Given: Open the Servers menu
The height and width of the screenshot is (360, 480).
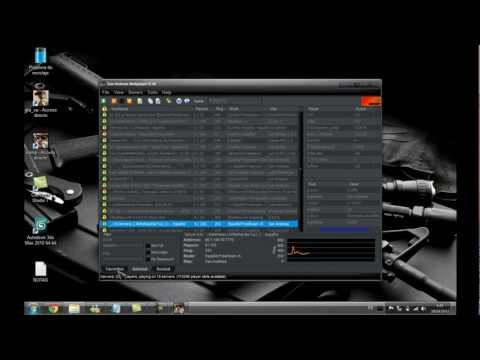Looking at the screenshot, I should pyautogui.click(x=135, y=92).
